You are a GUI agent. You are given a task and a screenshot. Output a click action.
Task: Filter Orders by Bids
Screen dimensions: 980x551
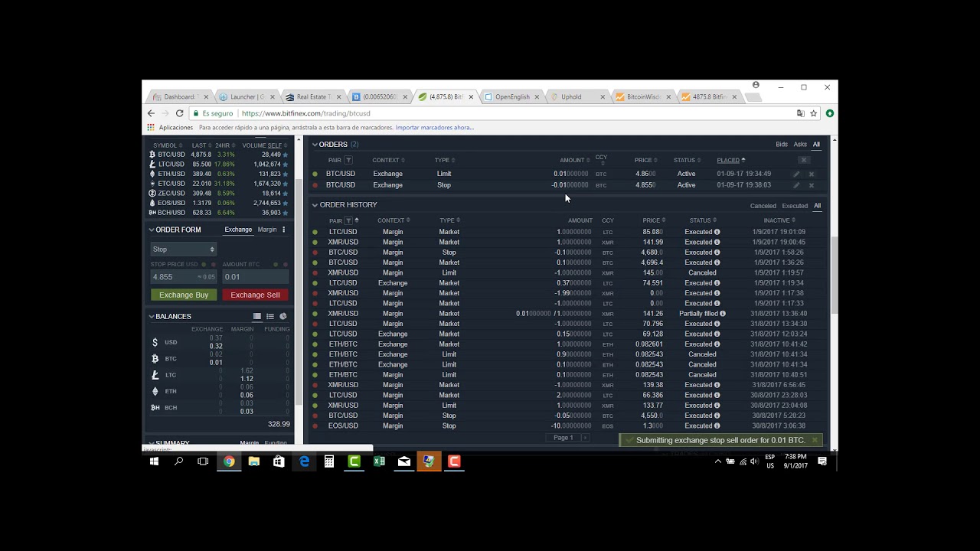click(782, 145)
